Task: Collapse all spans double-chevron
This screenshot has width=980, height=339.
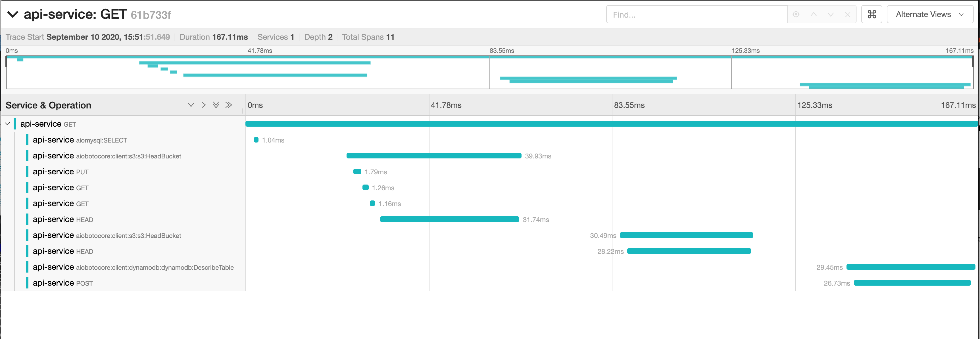Action: pyautogui.click(x=216, y=105)
